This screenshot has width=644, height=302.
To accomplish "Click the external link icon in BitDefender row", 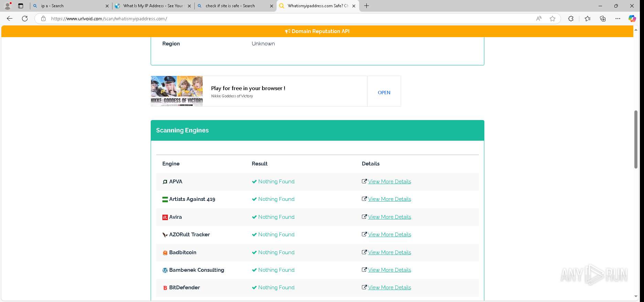I will tap(364, 287).
